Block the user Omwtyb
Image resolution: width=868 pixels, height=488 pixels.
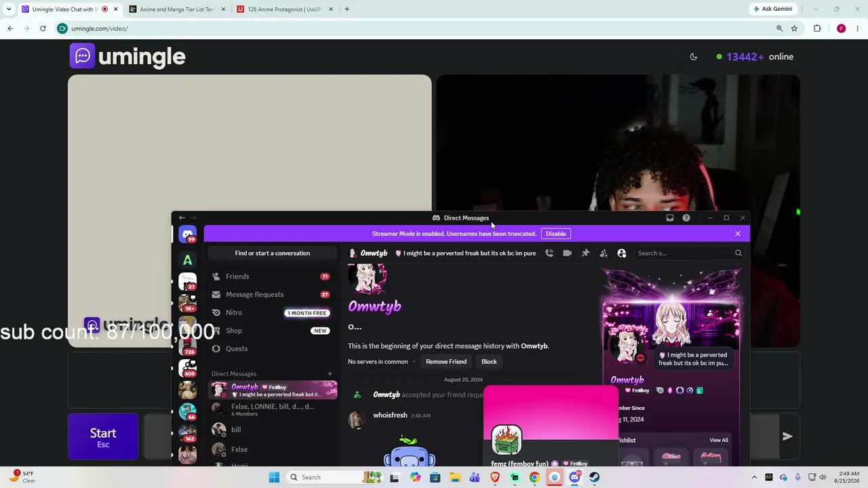(489, 361)
